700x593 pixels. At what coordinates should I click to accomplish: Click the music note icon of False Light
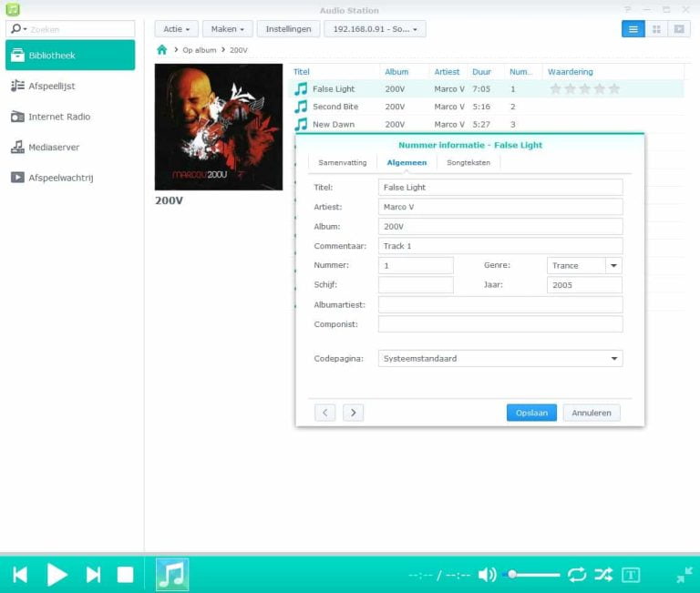pyautogui.click(x=301, y=88)
